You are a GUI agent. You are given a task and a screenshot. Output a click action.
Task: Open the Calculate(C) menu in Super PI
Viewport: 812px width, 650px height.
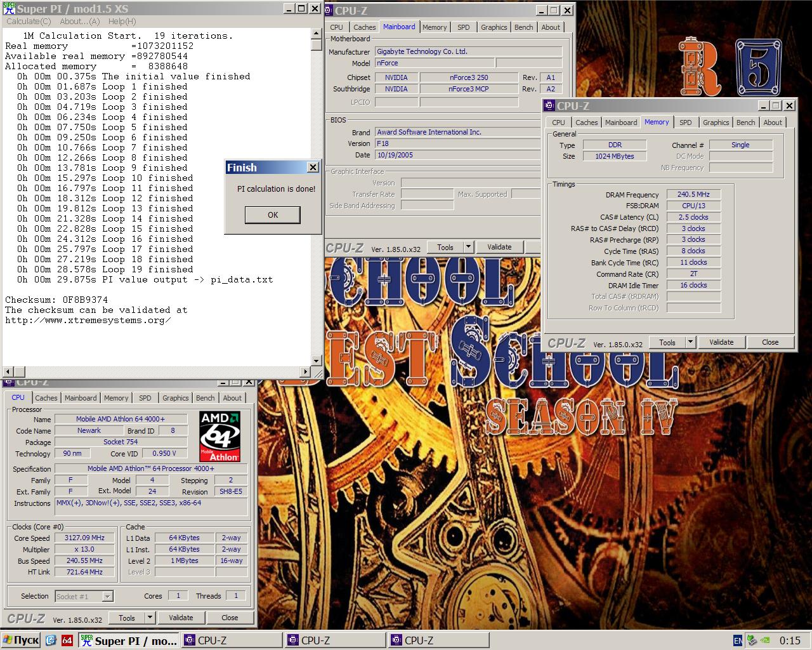(x=29, y=22)
